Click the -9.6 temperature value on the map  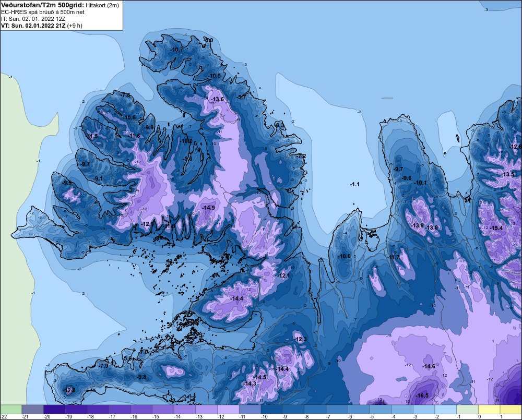pyautogui.click(x=407, y=178)
